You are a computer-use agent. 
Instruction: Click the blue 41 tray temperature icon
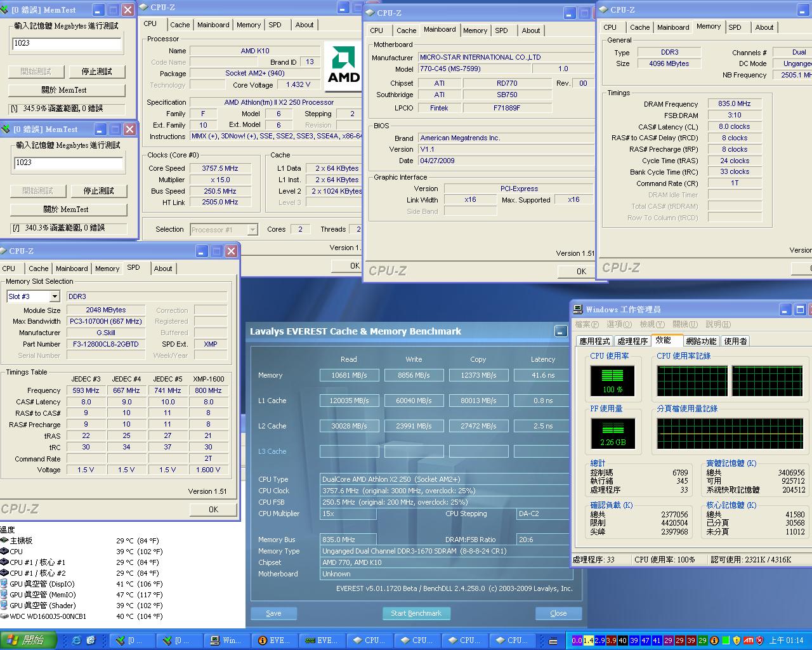tap(657, 640)
